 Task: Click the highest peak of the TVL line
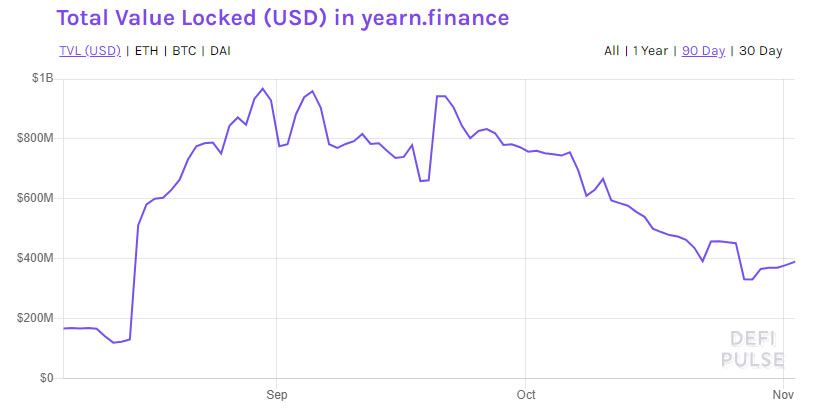262,89
